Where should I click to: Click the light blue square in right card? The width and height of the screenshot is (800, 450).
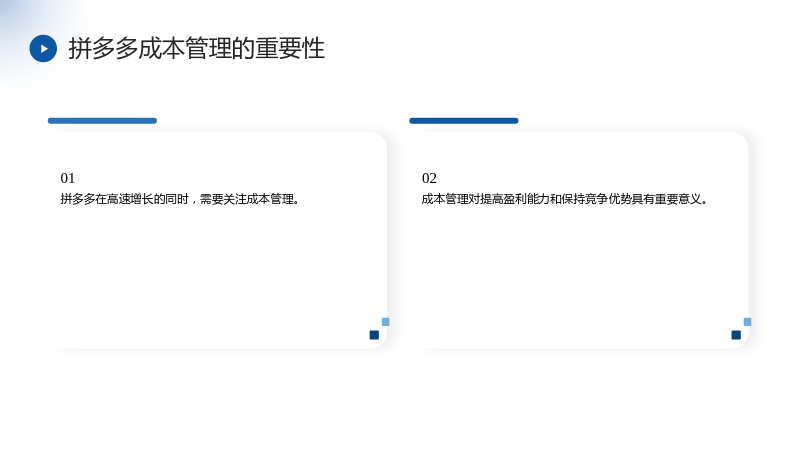pos(747,322)
